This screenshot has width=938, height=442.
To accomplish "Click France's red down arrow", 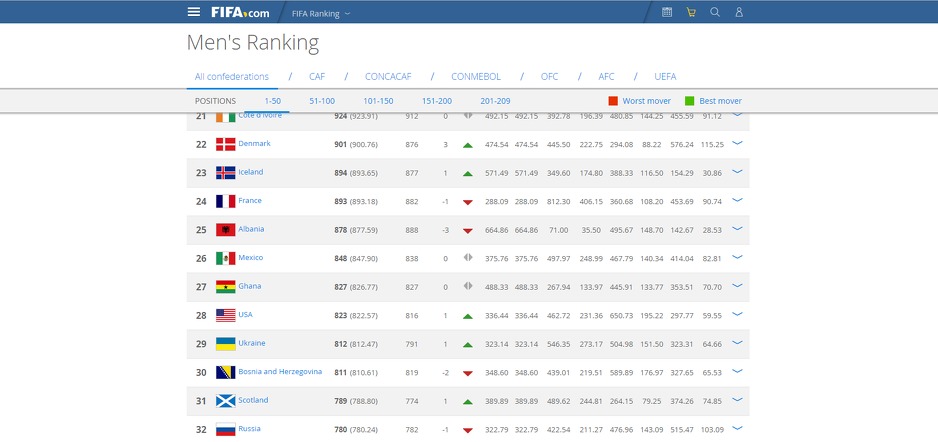I will [x=468, y=202].
